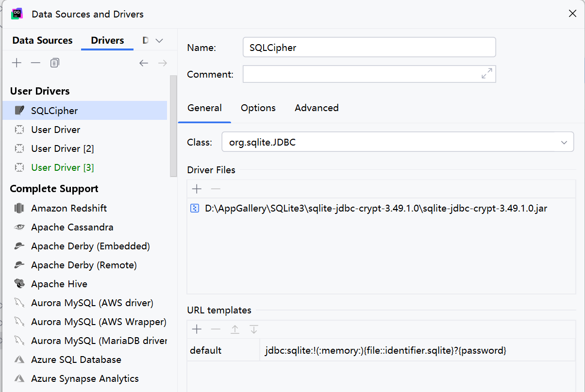Click the drivers list scrollbar
585x392 pixels.
[x=173, y=126]
